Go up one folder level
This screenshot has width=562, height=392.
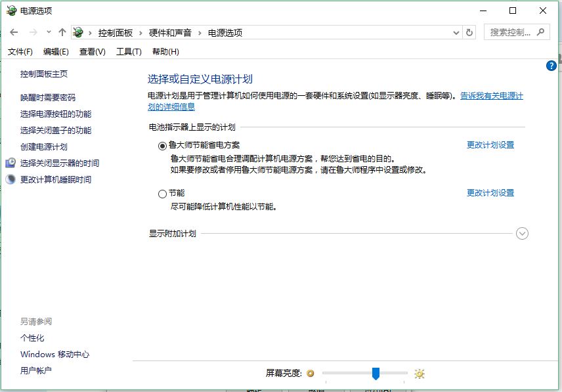tap(62, 33)
